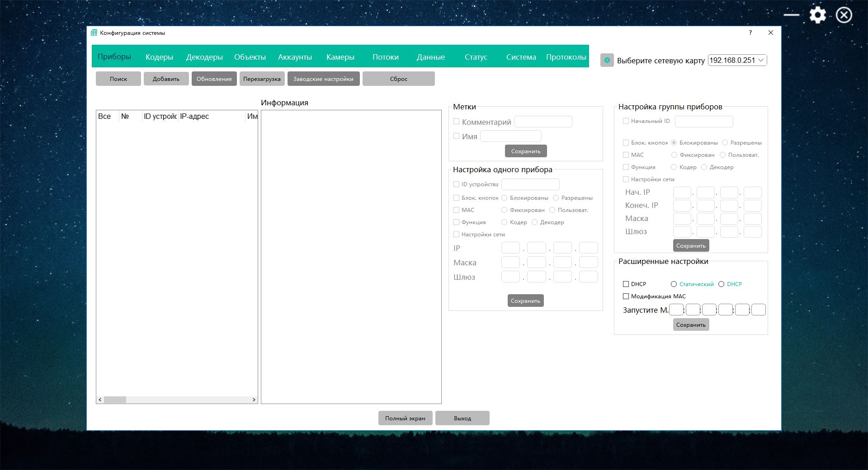
Task: Select the Статический radio button
Action: (x=674, y=284)
